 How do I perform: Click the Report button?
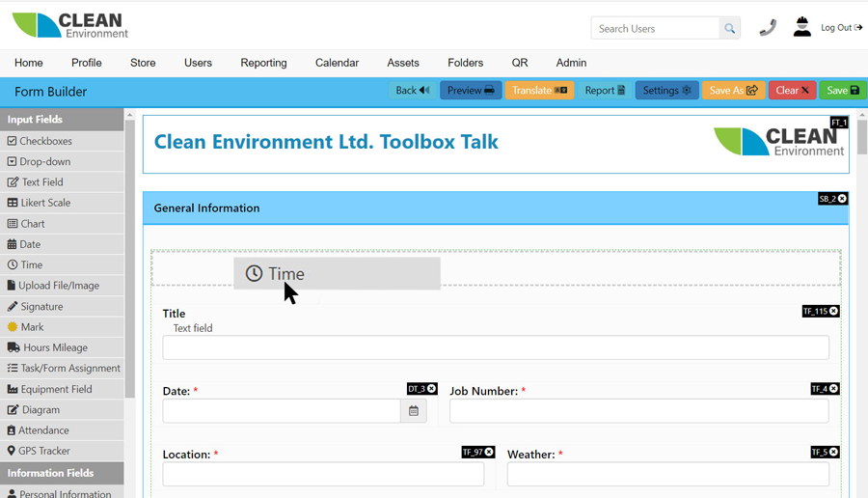coord(605,91)
